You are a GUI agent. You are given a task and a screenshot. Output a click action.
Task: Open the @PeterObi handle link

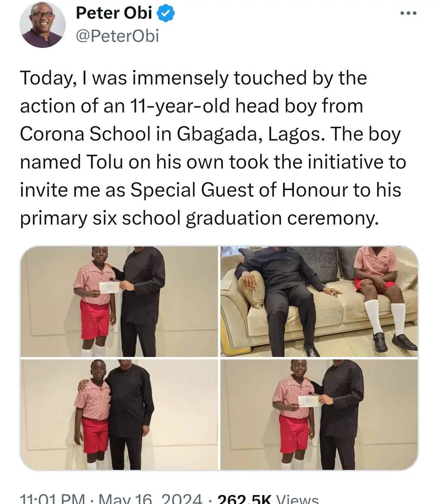coord(117,36)
